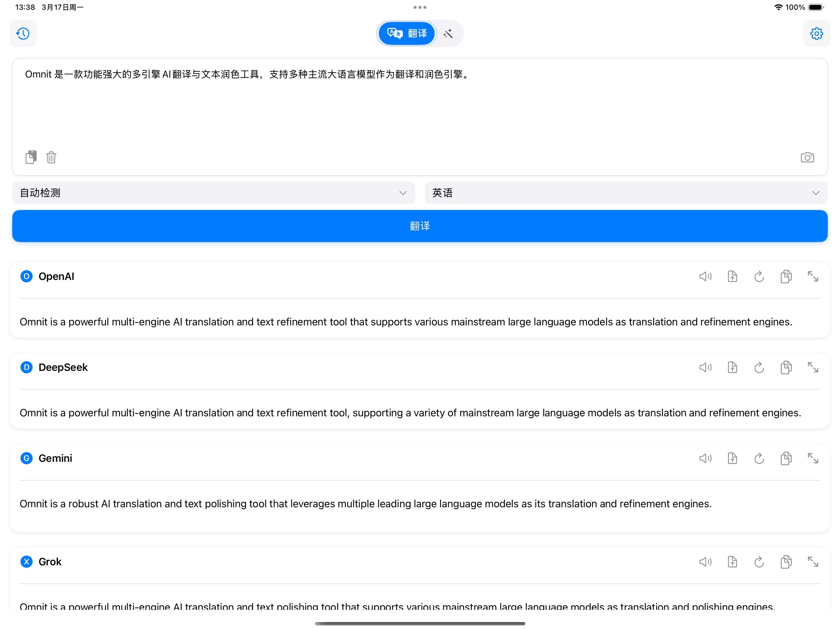Open target language 英语 dropdown
This screenshot has height=630, width=840.
coord(626,193)
